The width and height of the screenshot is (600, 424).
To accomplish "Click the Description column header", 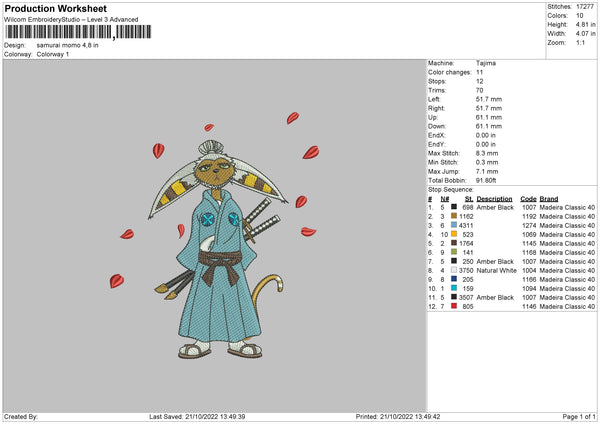I will [x=494, y=199].
